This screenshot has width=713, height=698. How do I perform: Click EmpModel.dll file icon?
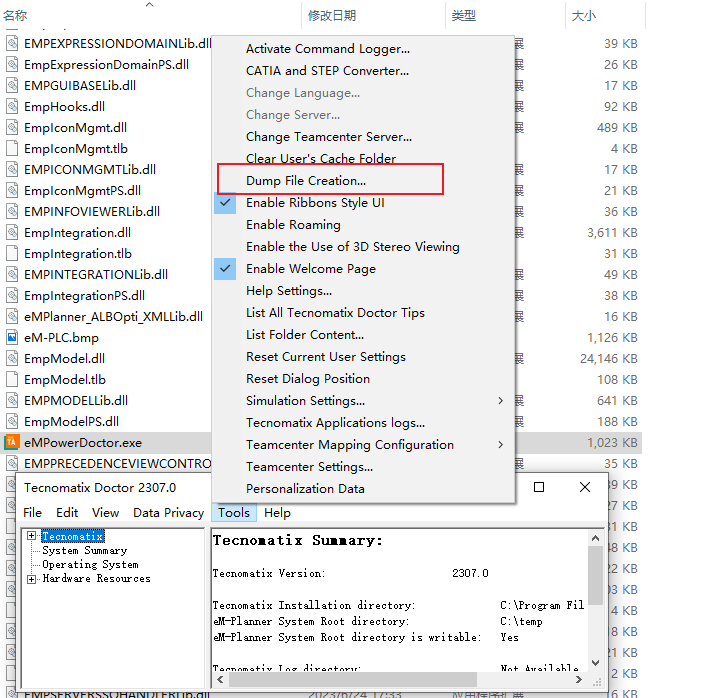click(12, 358)
